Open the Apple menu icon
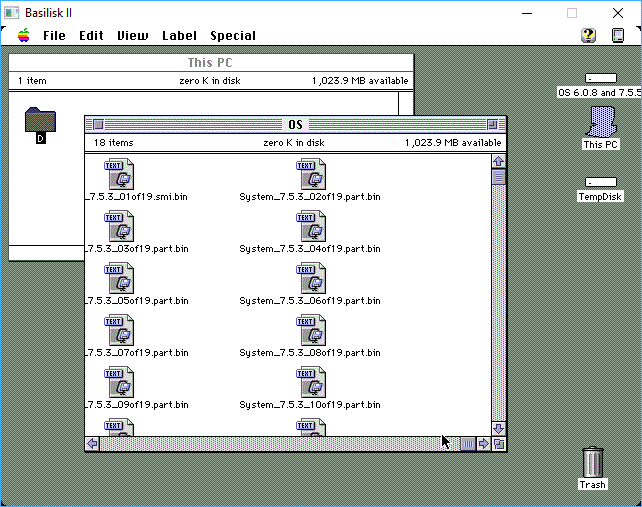Image resolution: width=642 pixels, height=507 pixels. [24, 36]
